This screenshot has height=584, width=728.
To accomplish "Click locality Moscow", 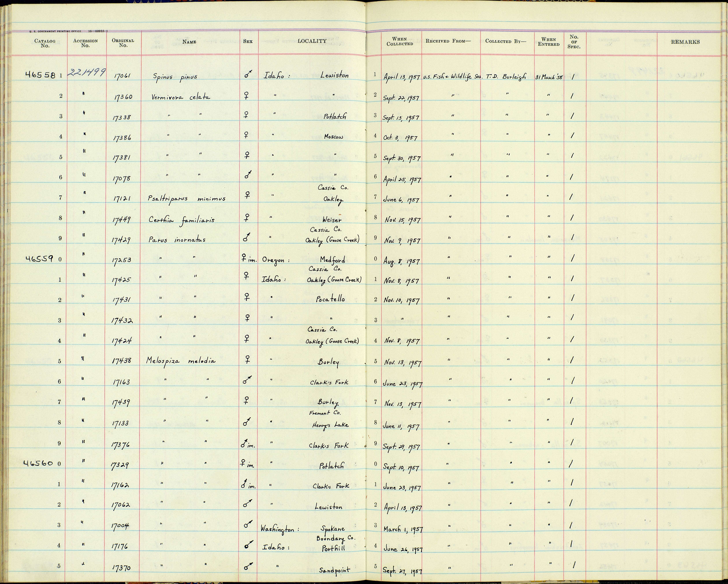I will (x=333, y=137).
